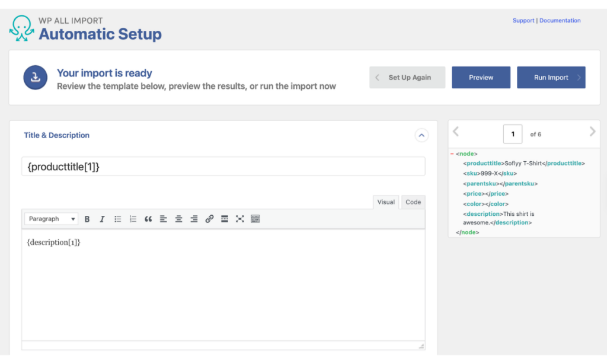
Task: Align text left
Action: point(164,219)
